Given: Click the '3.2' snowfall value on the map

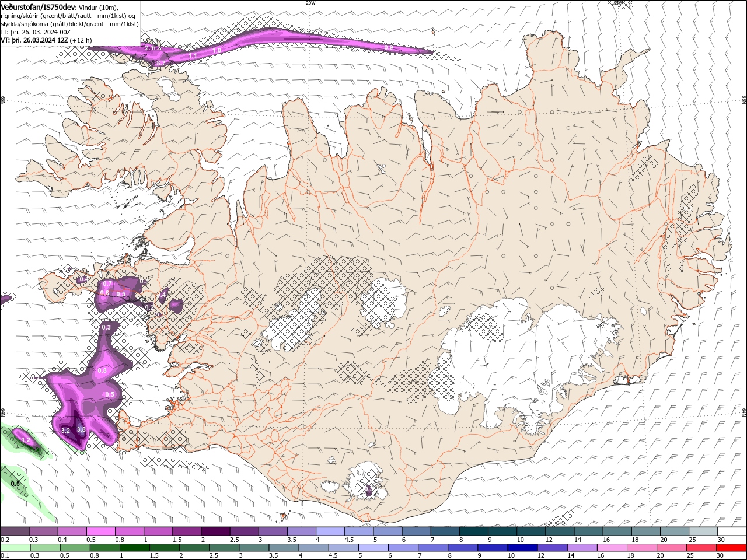Looking at the screenshot, I should click(65, 430).
